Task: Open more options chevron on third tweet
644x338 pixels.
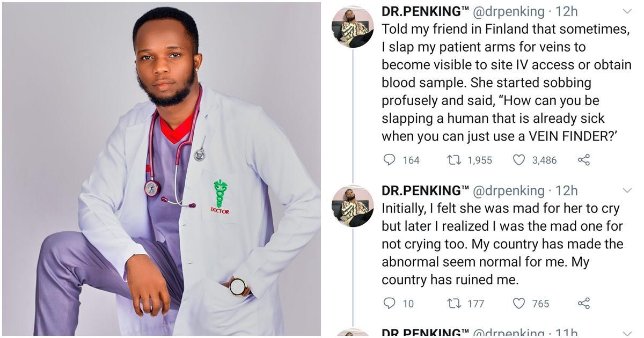Action: pos(627,333)
